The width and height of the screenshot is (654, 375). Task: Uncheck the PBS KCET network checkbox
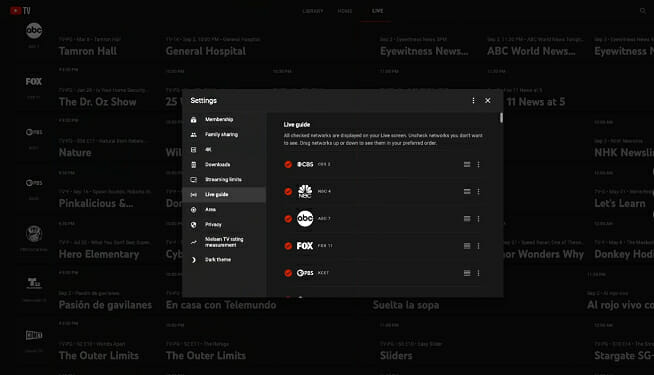point(288,273)
